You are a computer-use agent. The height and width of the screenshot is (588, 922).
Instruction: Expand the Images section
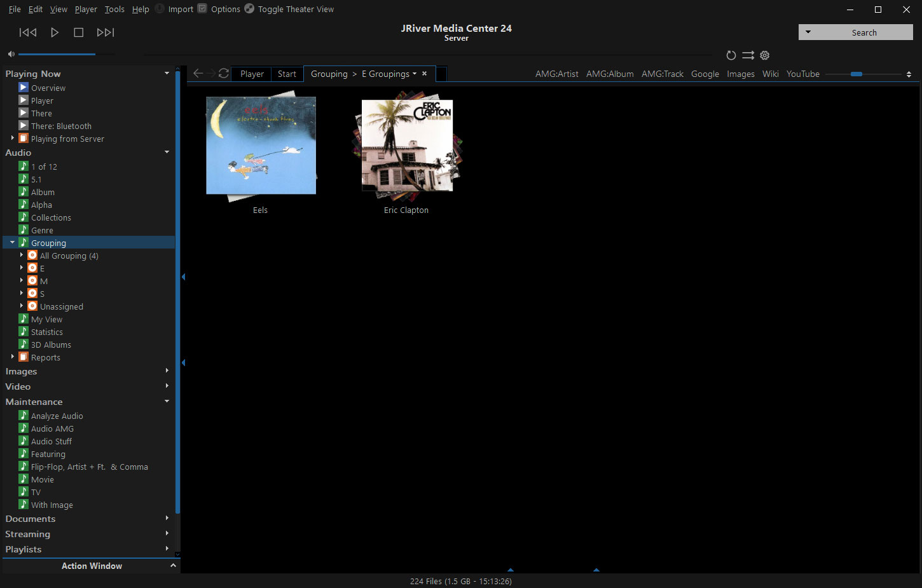pos(167,371)
